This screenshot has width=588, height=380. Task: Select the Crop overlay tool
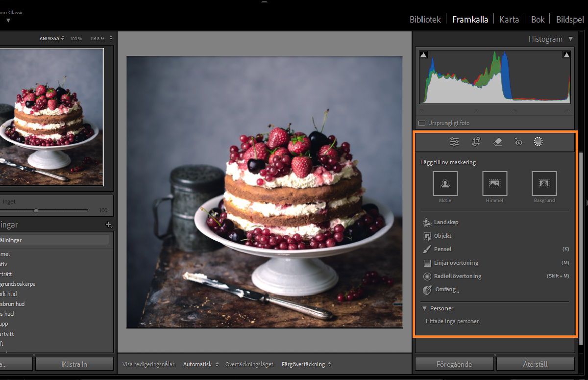476,142
